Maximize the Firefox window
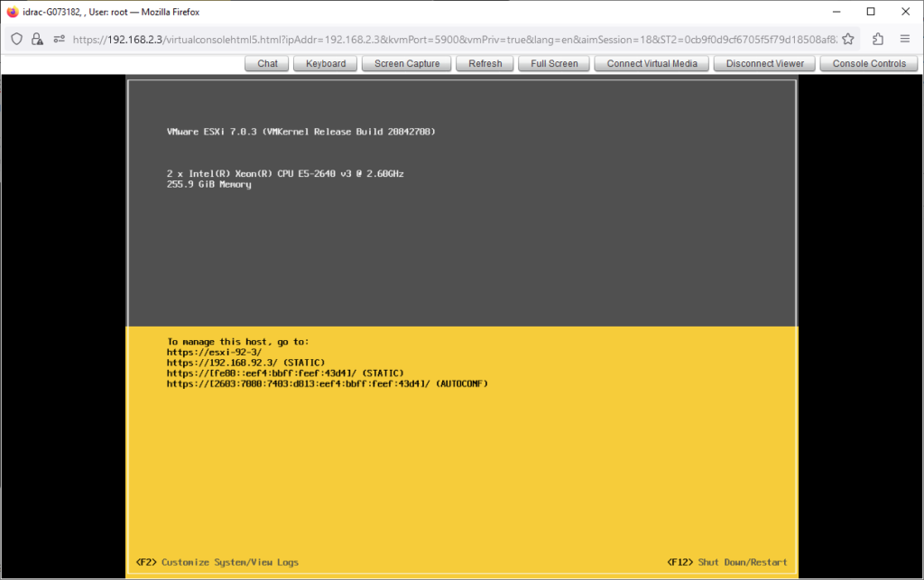This screenshot has width=924, height=580. click(871, 12)
